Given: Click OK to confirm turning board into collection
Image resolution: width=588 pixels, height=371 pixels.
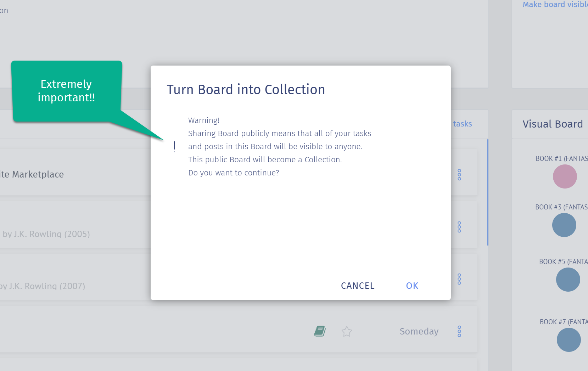Looking at the screenshot, I should pos(412,286).
